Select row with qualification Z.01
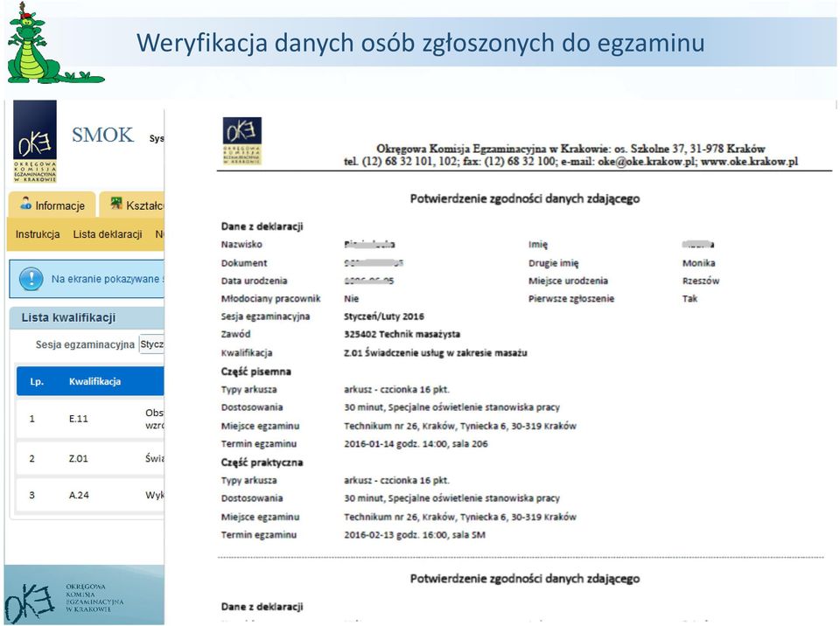The width and height of the screenshot is (840, 626). [x=90, y=458]
